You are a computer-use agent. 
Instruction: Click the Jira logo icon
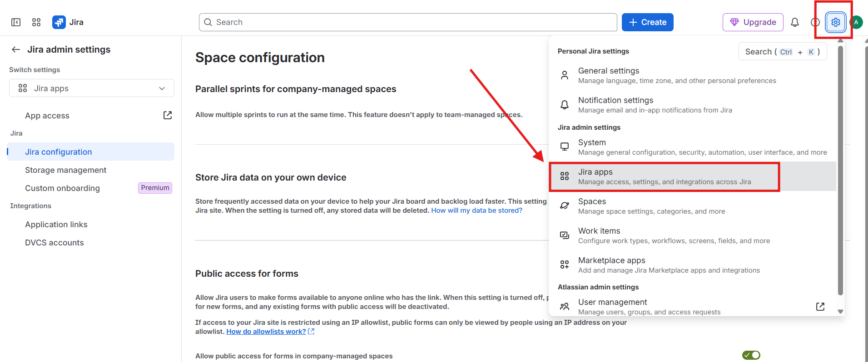pyautogui.click(x=59, y=22)
